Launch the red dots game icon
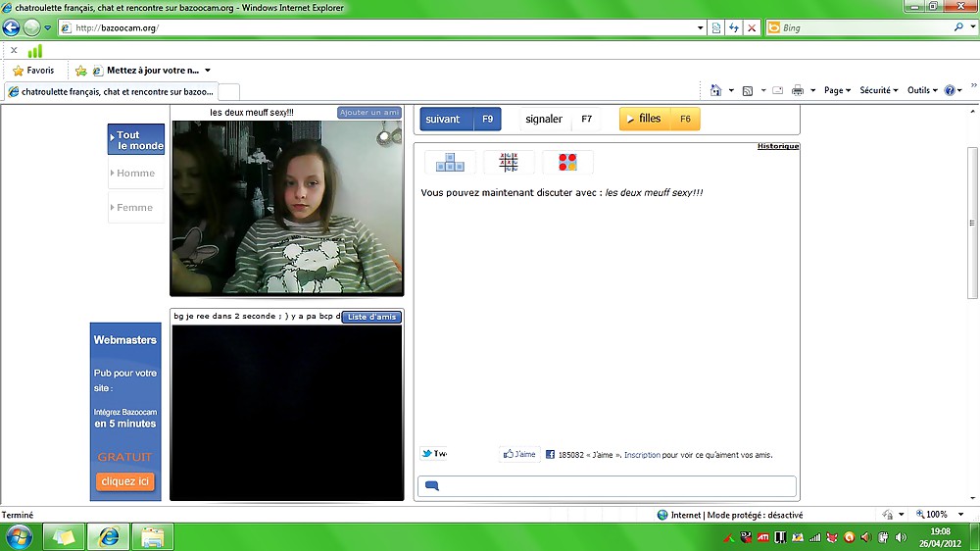Screen dimensions: 980x551 567,163
